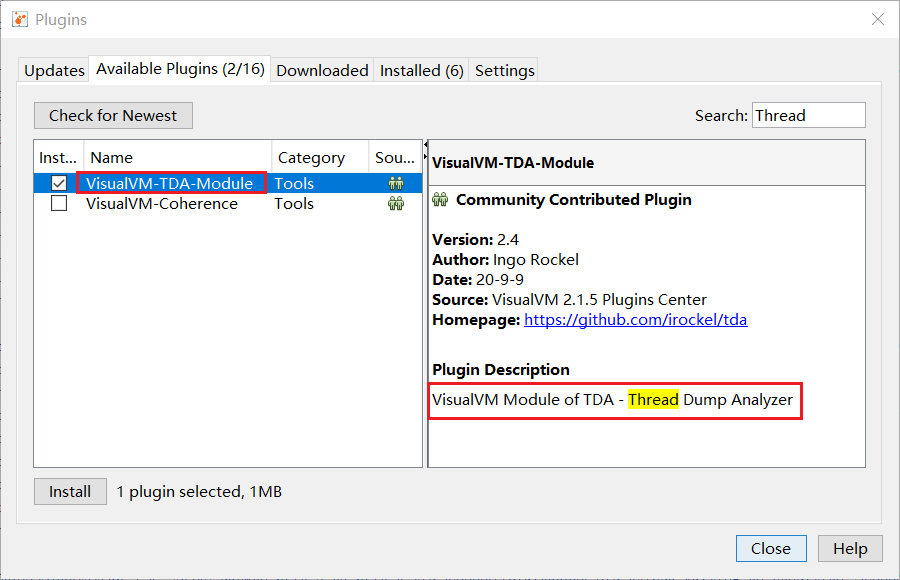Open Help for the Plugins dialog
Screen dimensions: 900x580
click(x=850, y=548)
